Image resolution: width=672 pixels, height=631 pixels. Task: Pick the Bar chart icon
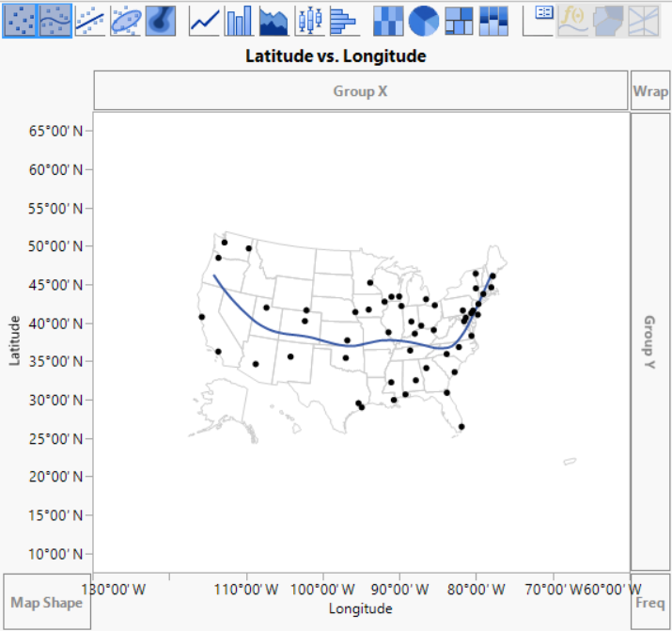click(239, 19)
